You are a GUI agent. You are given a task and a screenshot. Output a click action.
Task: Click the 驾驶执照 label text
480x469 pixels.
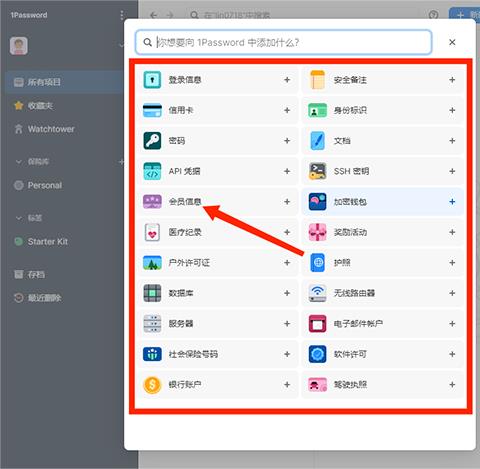[x=350, y=385]
